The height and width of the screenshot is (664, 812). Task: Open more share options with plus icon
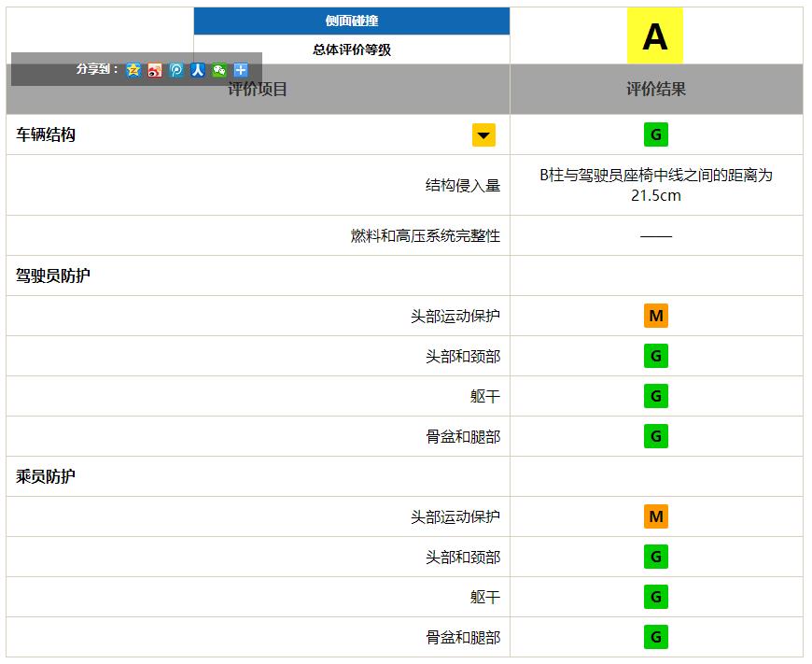[x=240, y=70]
